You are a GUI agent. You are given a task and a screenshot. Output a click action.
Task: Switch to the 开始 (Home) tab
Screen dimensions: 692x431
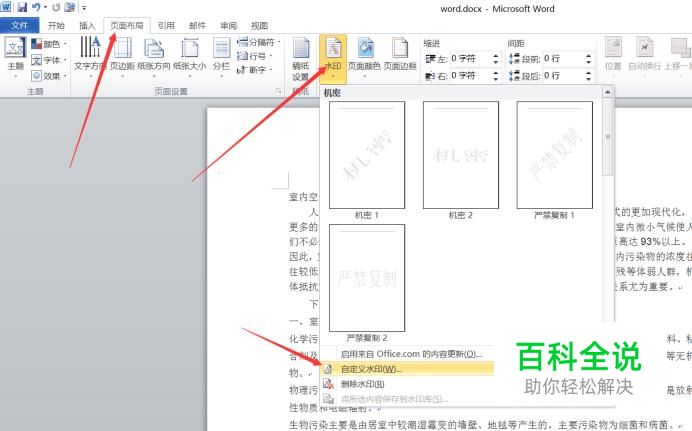(56, 26)
